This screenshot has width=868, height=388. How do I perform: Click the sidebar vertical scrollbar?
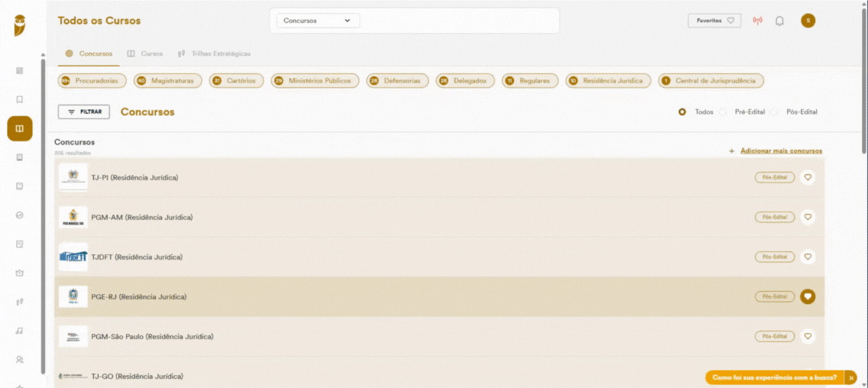(x=44, y=216)
